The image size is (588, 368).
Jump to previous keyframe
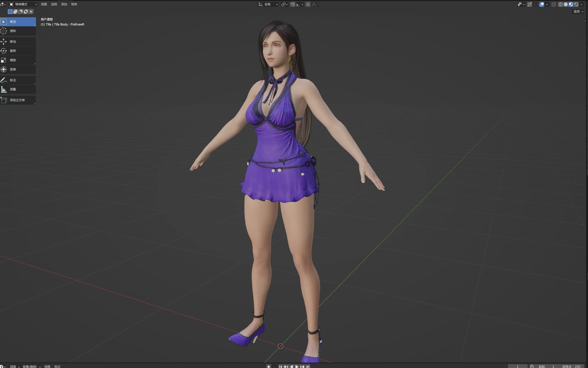pos(286,366)
